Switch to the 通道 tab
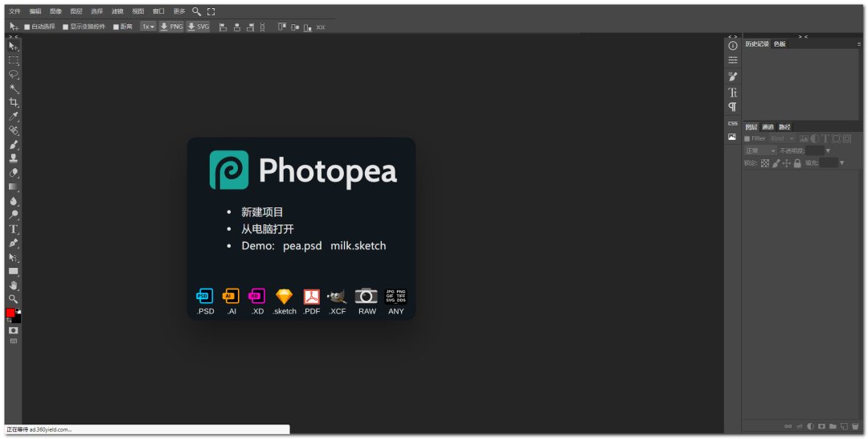Viewport: 868px width, 439px height. (768, 127)
